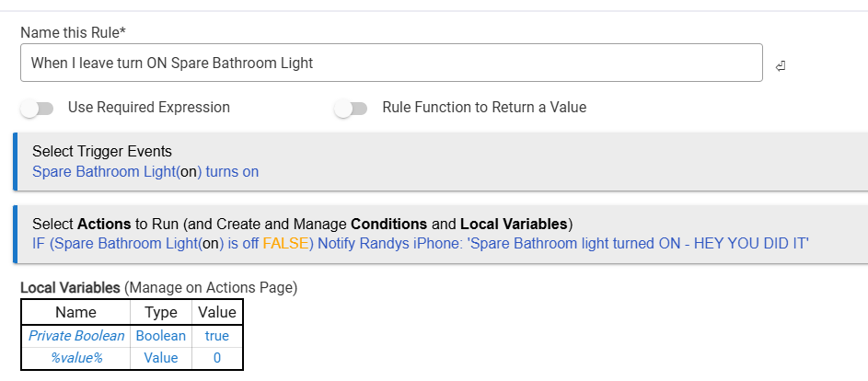This screenshot has width=868, height=381.
Task: Click the 'true' value of Private Boolean
Action: 217,336
